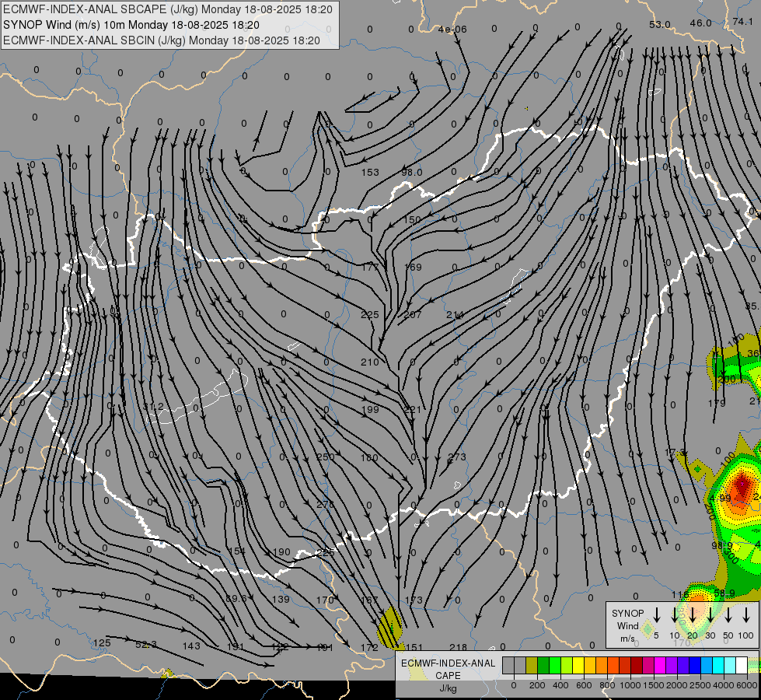
Task: Pick the bright magenta CAPE legend swatch
Action: (660, 666)
